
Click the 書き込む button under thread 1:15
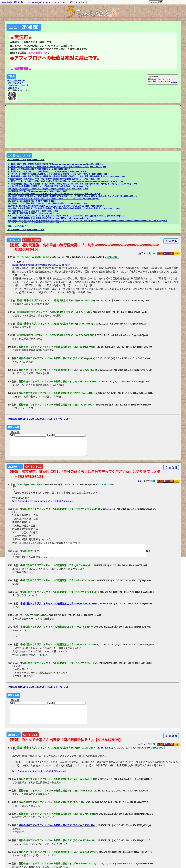click(x=15, y=432)
